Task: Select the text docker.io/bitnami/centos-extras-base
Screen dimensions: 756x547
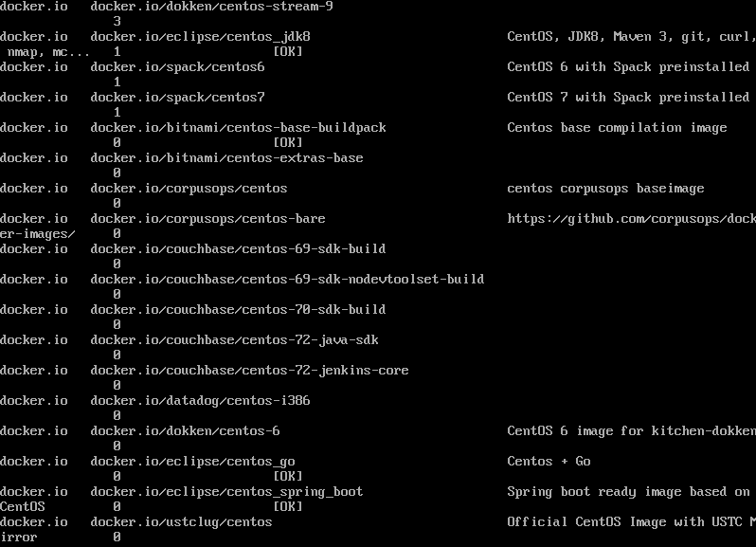Action: [x=226, y=158]
